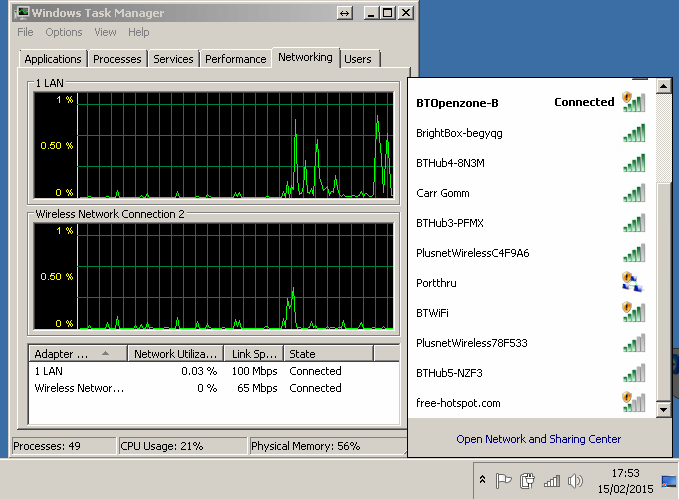Click taskbar clock showing 17:53
The height and width of the screenshot is (499, 679).
coord(625,481)
